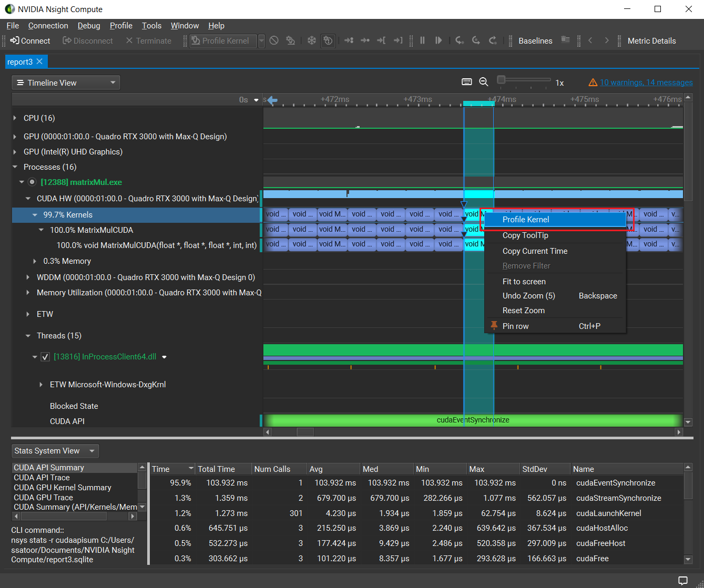
Task: Open the feedback chat icon in status bar
Action: 682,581
